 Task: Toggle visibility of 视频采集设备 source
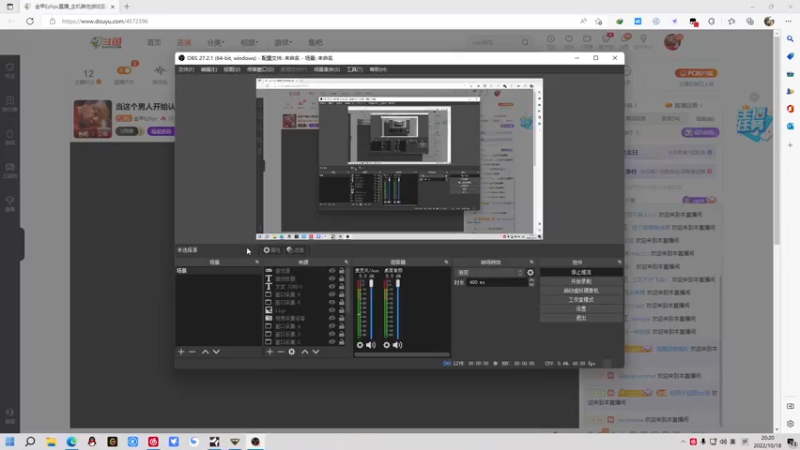[x=332, y=318]
